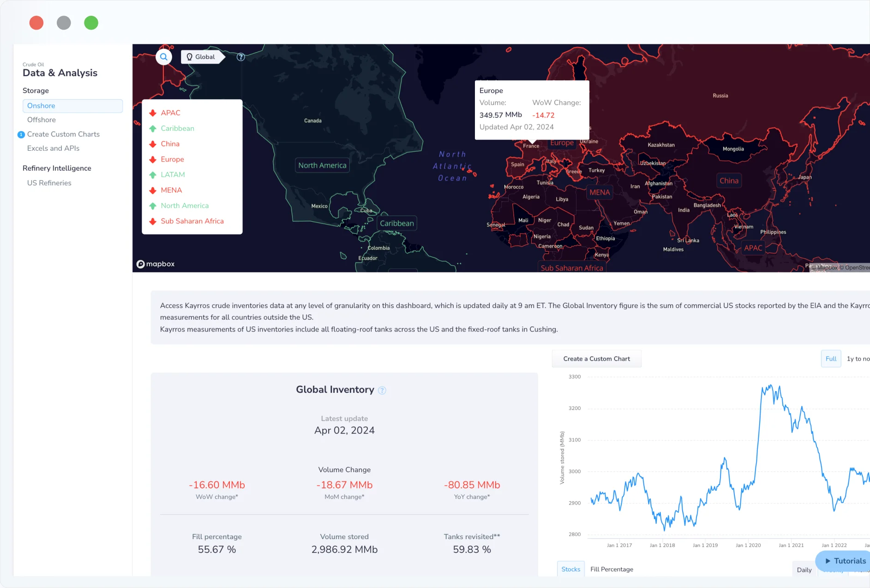Click the help question mark beside Global

tap(240, 57)
